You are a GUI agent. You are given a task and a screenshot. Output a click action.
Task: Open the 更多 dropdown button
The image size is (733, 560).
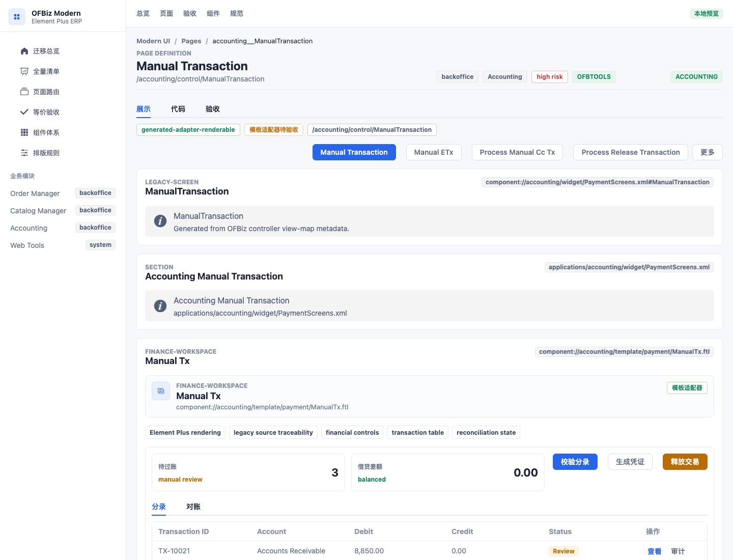tap(708, 152)
